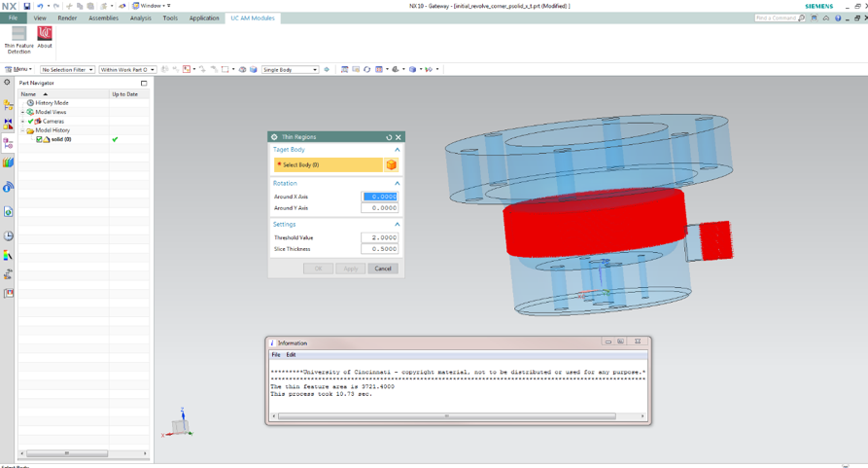Collapse the Settings section chevron

[397, 225]
